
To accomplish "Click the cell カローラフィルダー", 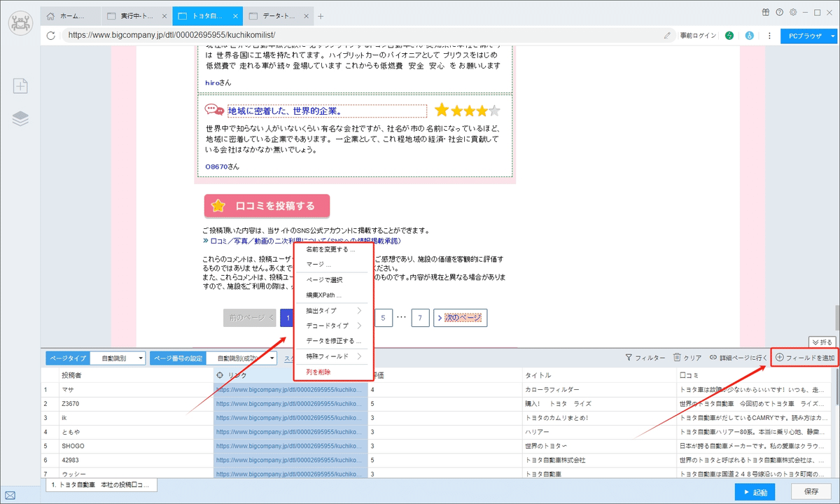I will coord(598,389).
